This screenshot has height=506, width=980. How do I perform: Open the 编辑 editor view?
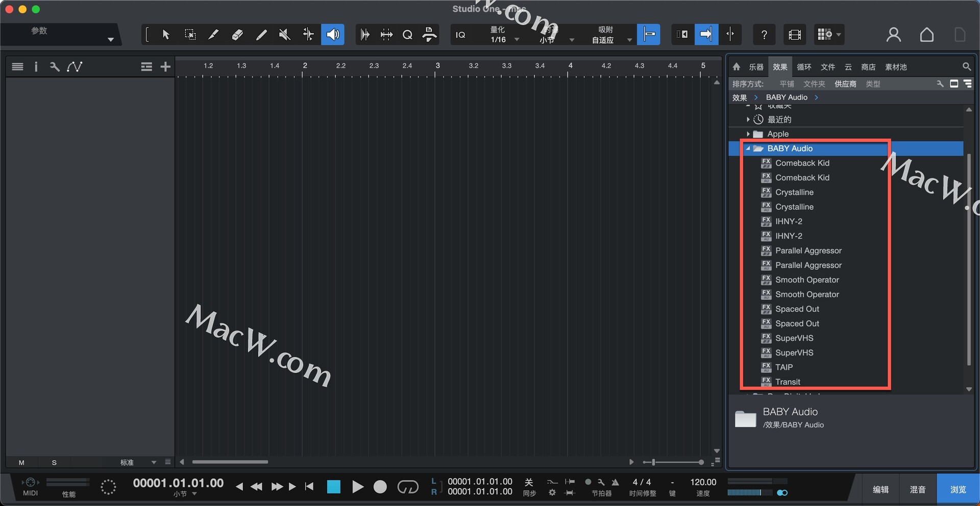point(880,490)
